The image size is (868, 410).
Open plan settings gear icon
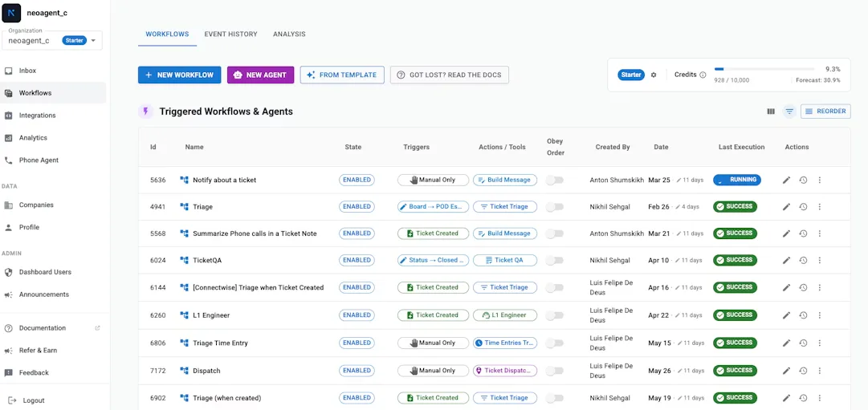[654, 75]
